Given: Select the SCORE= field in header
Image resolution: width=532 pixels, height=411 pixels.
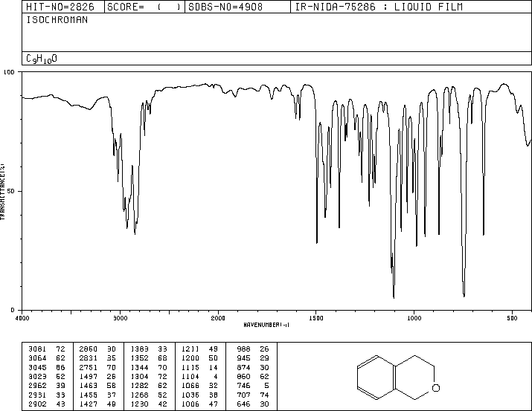Looking at the screenshot, I should 144,7.
